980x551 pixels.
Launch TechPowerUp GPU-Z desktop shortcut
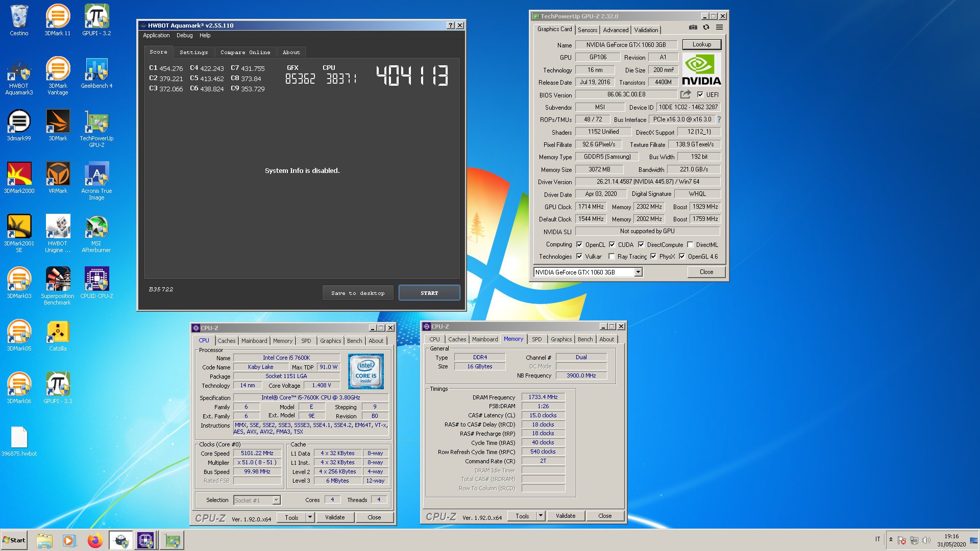(x=96, y=129)
